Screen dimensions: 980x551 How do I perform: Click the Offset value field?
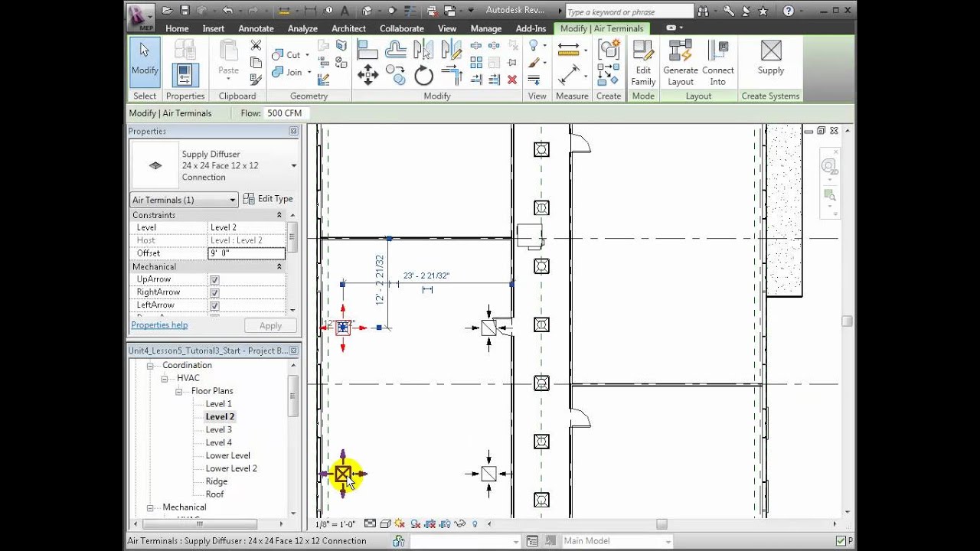coord(247,253)
